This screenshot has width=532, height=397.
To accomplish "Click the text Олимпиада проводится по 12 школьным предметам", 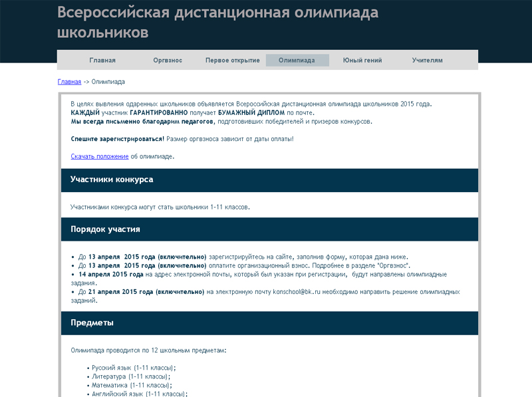I will click(x=148, y=350).
